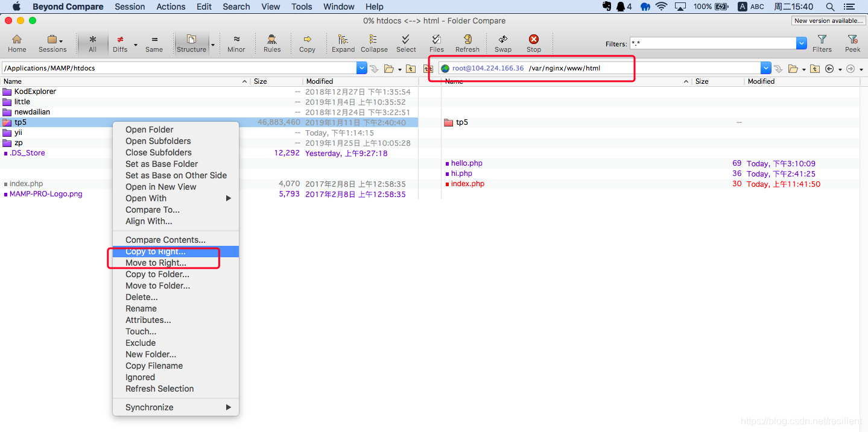Go up one level on left side
Screen dimensions: 868x432
411,69
